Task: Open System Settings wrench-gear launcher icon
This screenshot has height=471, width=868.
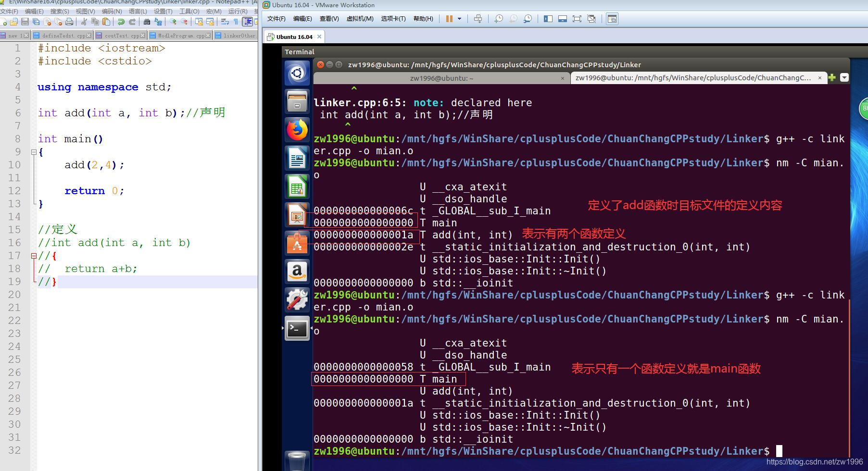Action: pos(297,300)
